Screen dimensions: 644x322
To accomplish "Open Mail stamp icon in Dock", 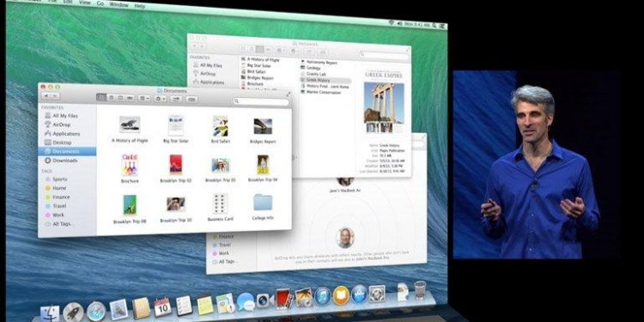I will [x=118, y=309].
